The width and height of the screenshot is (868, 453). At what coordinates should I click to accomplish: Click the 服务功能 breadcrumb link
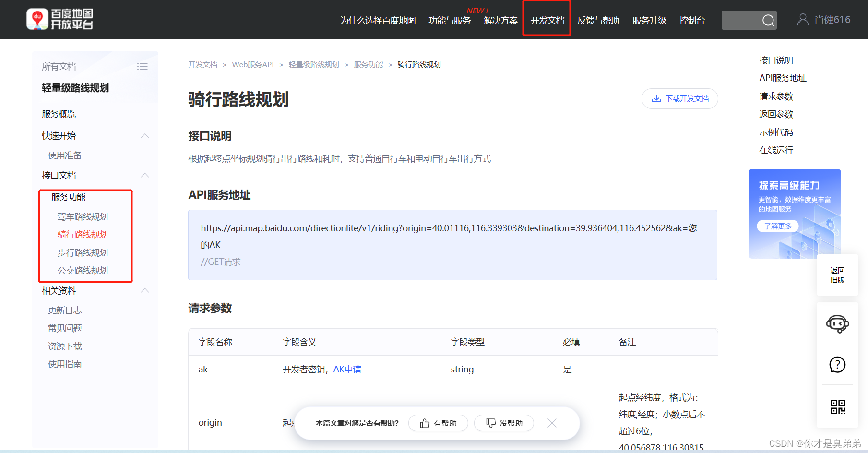coord(368,64)
